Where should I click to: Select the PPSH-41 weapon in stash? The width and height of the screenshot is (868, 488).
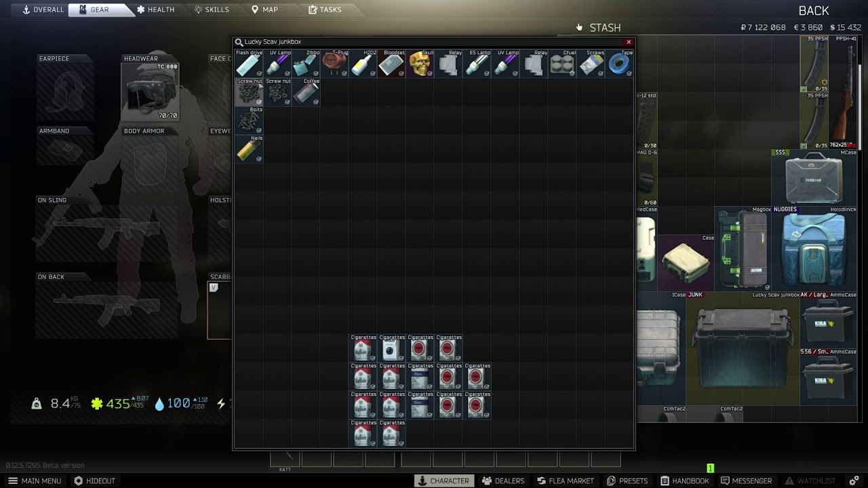coord(844,92)
